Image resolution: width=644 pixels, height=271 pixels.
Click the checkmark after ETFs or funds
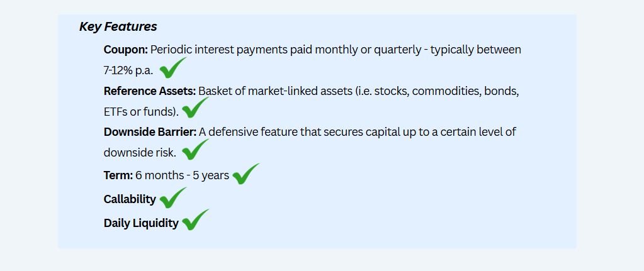(196, 108)
